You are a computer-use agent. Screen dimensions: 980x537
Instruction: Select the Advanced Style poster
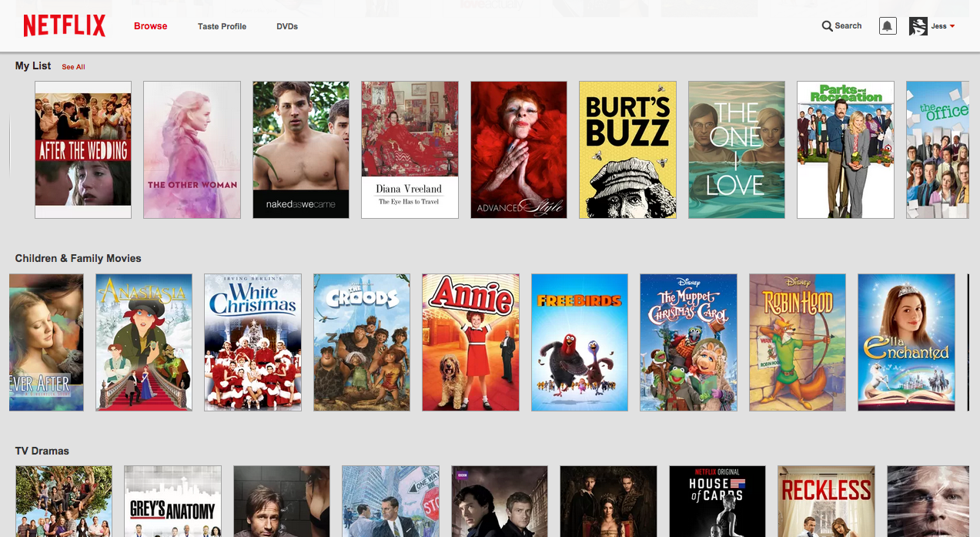(519, 150)
